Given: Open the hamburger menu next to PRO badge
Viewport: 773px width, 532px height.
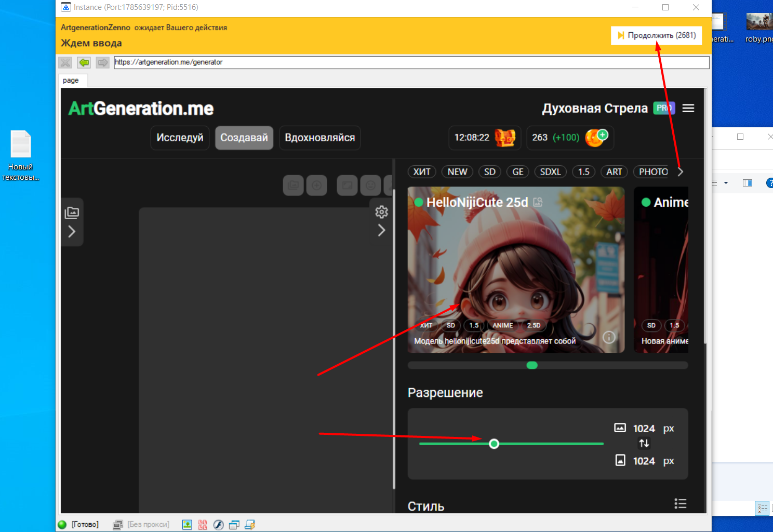Looking at the screenshot, I should [x=688, y=108].
